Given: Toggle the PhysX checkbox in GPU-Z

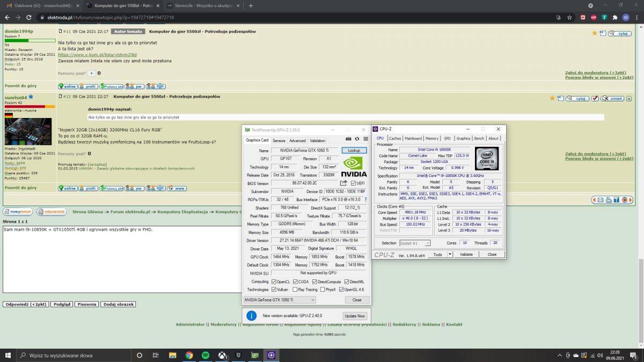Looking at the screenshot, I should tap(321, 290).
